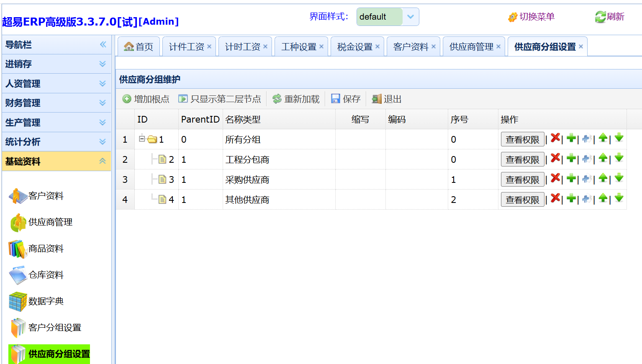Click 增加根点 add root node
642x364 pixels.
146,99
